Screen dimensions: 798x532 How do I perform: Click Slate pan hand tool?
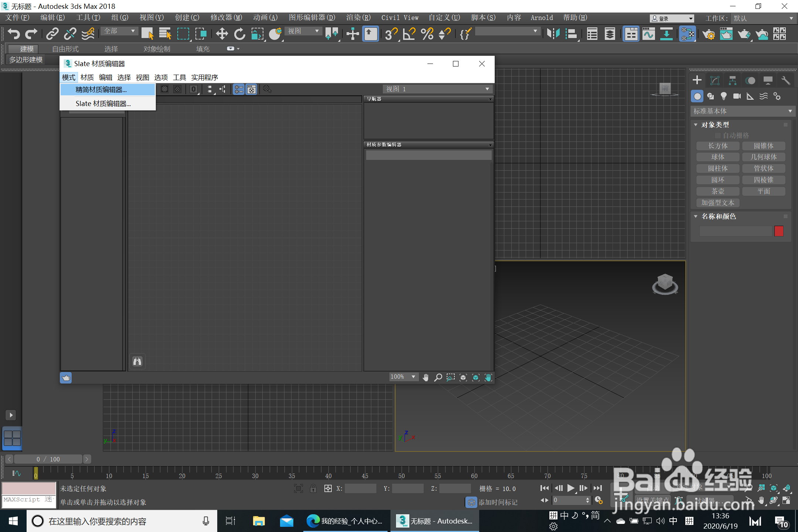(426, 377)
